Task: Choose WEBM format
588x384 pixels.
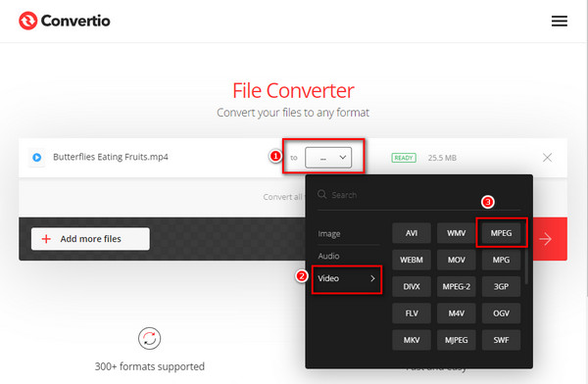Action: (x=412, y=260)
